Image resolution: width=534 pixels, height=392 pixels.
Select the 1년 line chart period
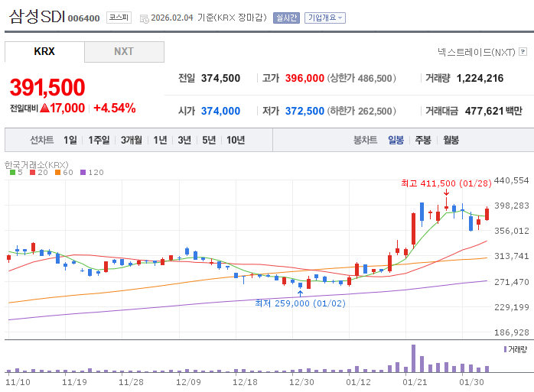pos(160,140)
